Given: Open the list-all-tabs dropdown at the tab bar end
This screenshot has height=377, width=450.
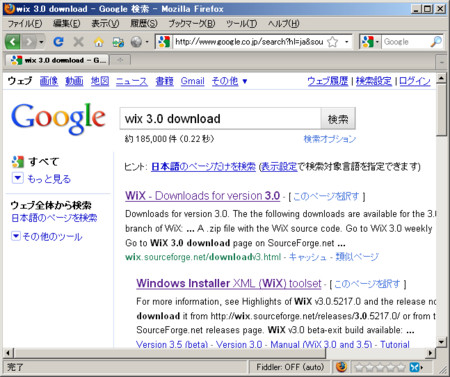Looking at the screenshot, I should tap(441, 62).
